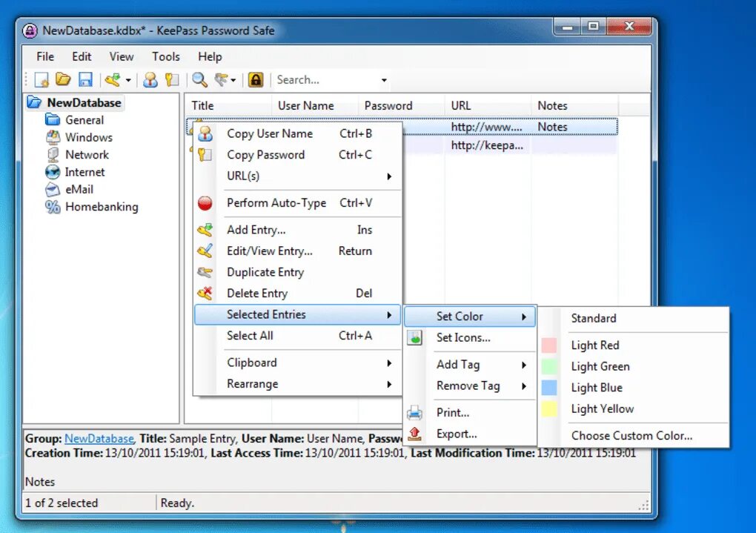Click the Copy Password toolbar icon
This screenshot has height=533, width=756.
[172, 79]
